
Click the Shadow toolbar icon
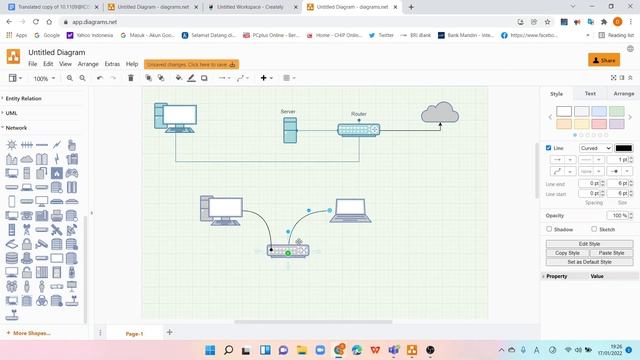(x=204, y=78)
